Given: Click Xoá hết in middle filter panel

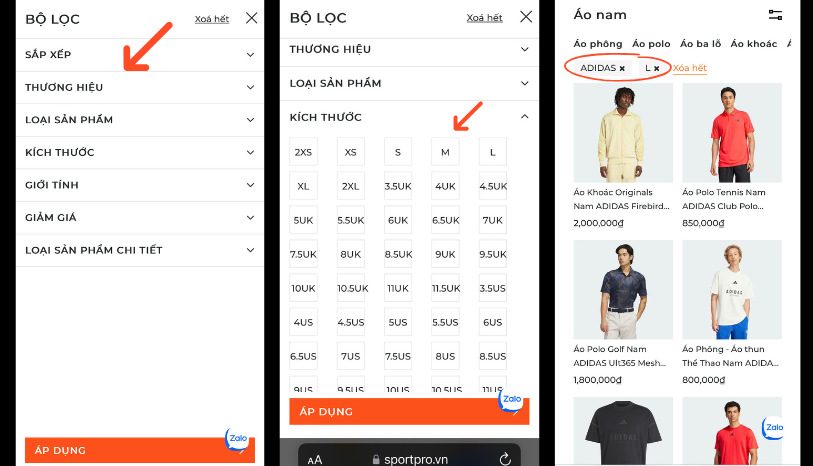Looking at the screenshot, I should coord(484,18).
